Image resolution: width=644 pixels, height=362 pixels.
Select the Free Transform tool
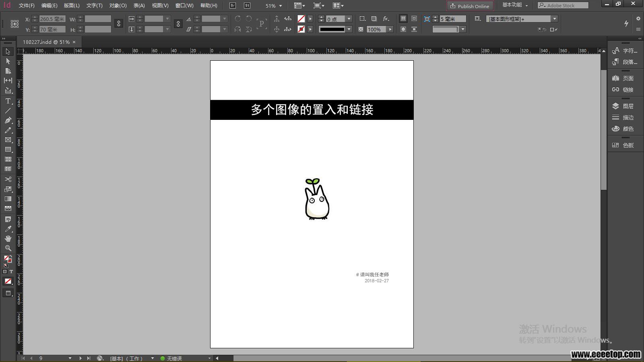click(8, 189)
